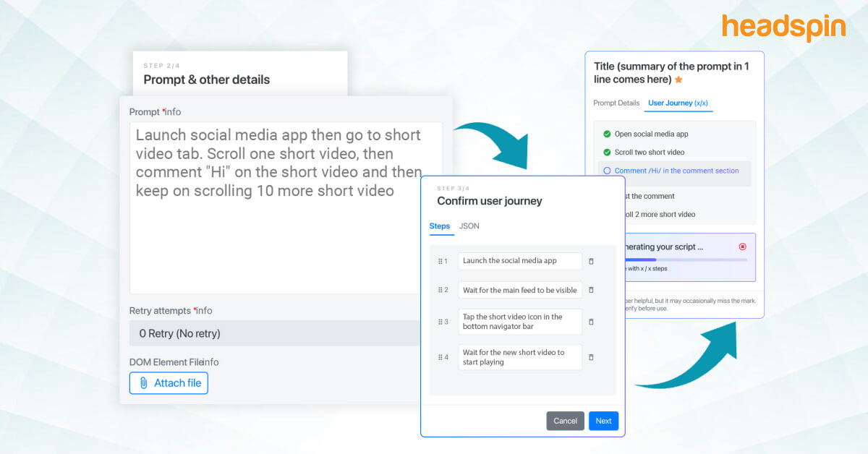Switch to the Steps tab

(x=440, y=226)
